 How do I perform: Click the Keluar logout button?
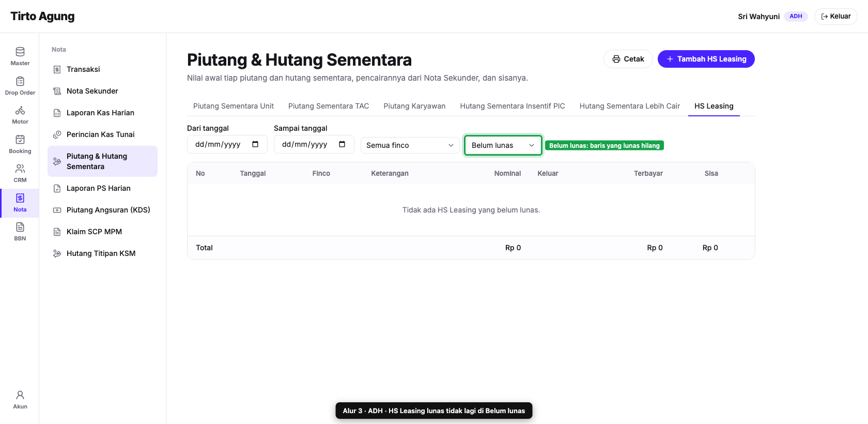click(836, 17)
